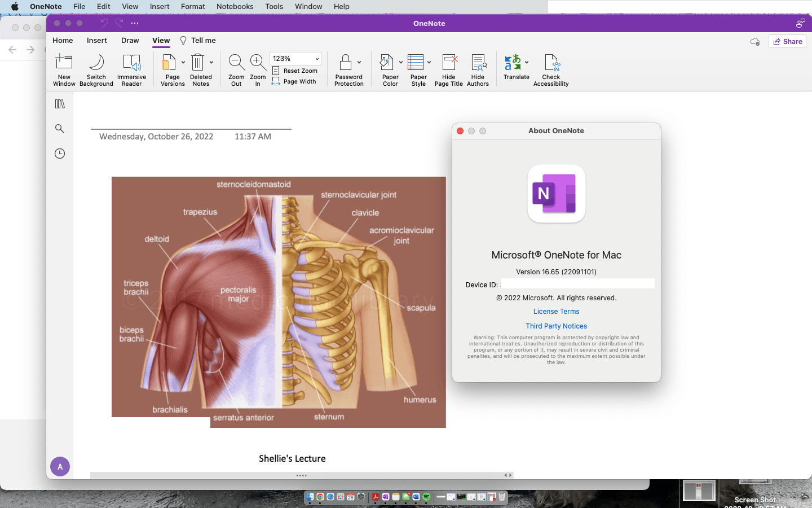Click the Redo arrow in title bar
Screen dimensions: 812x508
[x=120, y=23]
